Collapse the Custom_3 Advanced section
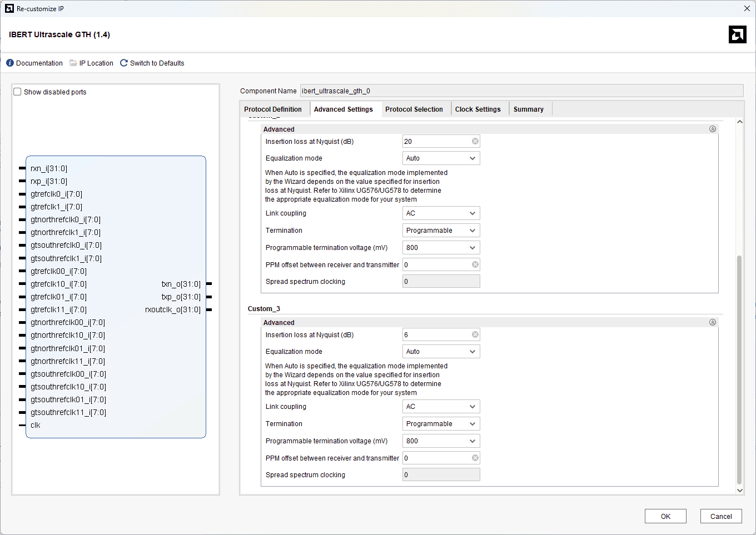The height and width of the screenshot is (535, 756). point(713,323)
